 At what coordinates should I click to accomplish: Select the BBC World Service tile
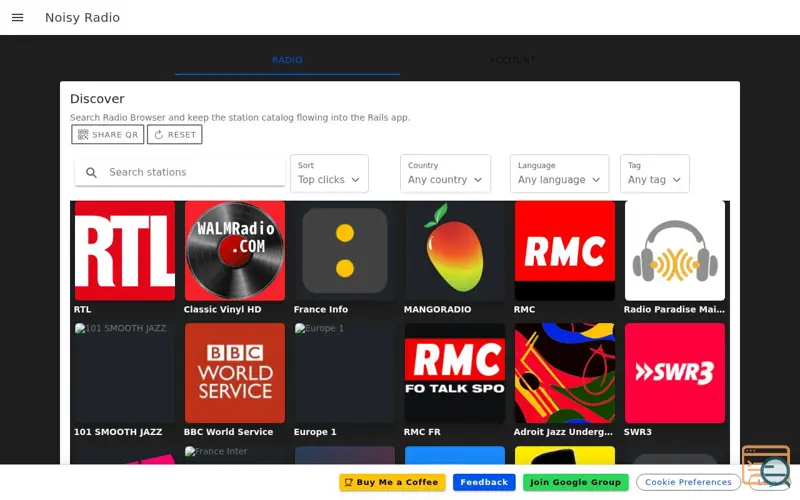click(235, 373)
